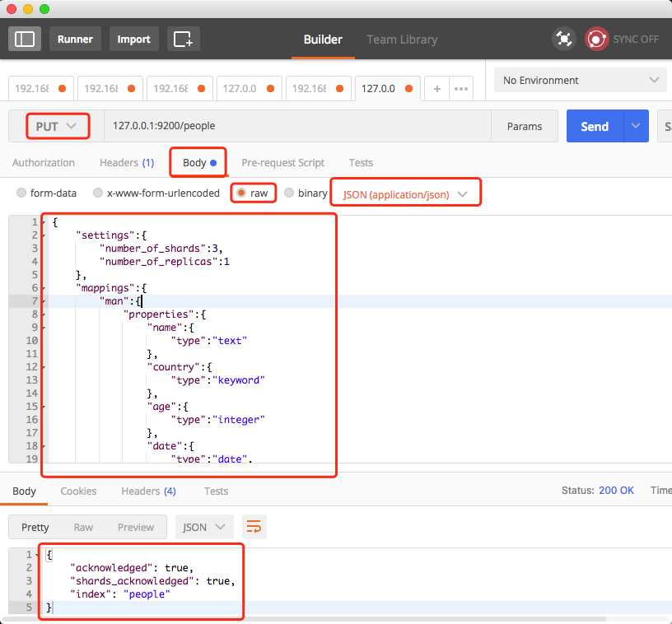Open the response Tests tab
Image resolution: width=672 pixels, height=624 pixels.
click(x=216, y=491)
